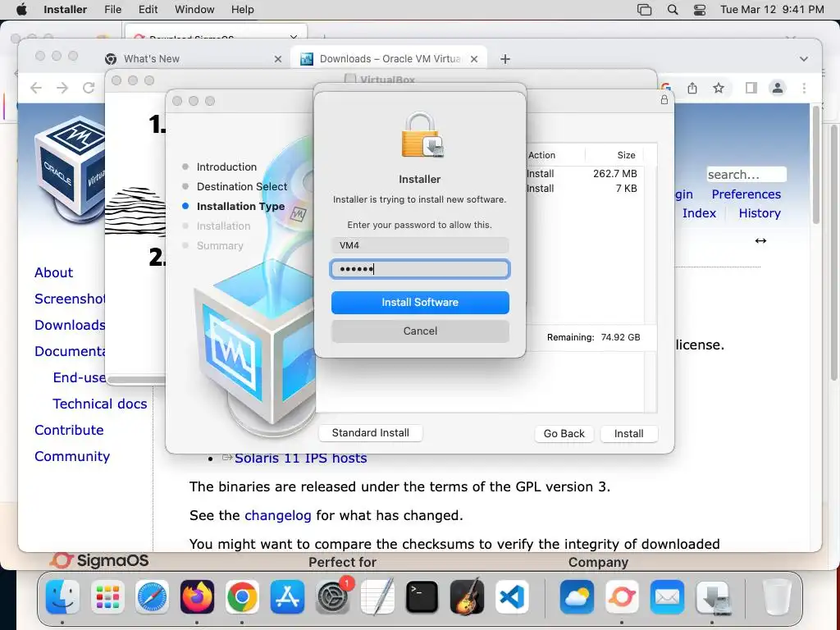
Task: Open Firefox from the Dock
Action: (x=197, y=596)
